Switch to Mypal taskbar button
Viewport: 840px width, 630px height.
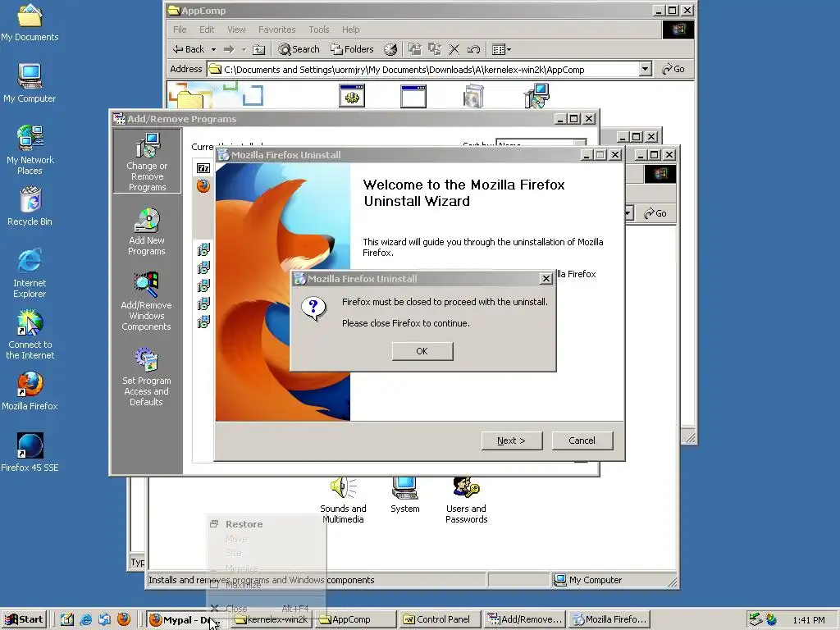pos(187,620)
